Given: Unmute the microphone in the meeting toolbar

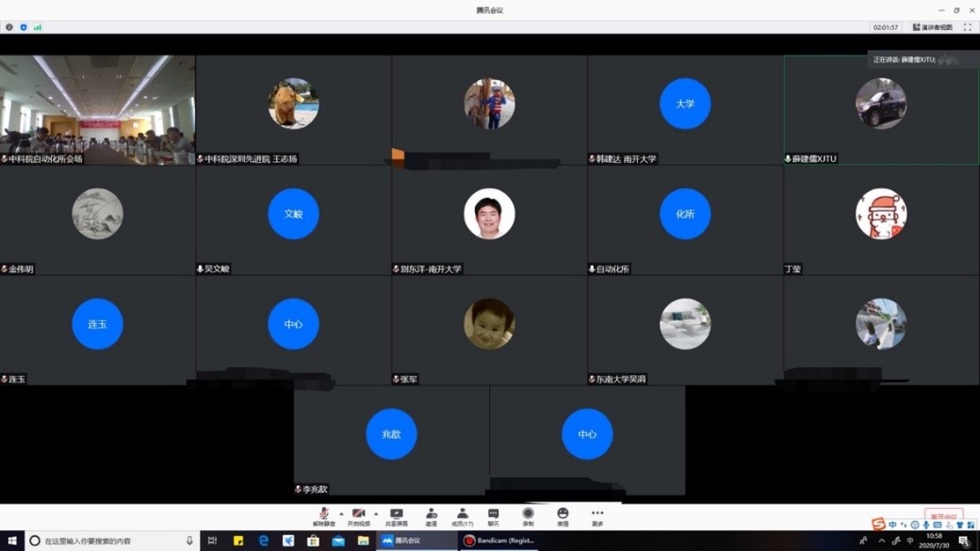Looking at the screenshot, I should click(323, 516).
